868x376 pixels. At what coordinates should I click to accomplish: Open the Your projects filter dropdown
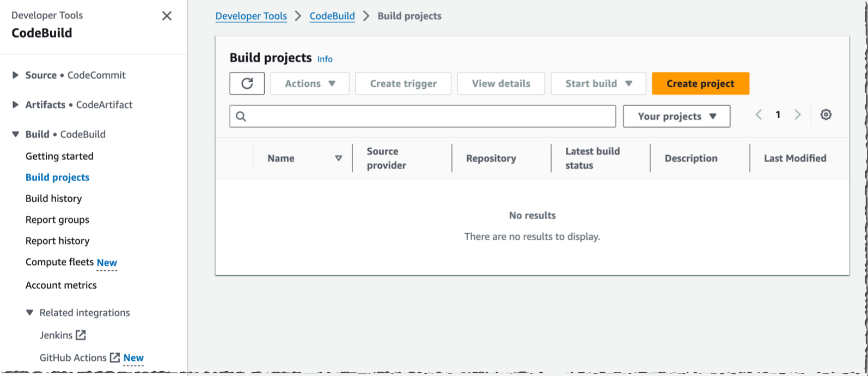pos(676,116)
